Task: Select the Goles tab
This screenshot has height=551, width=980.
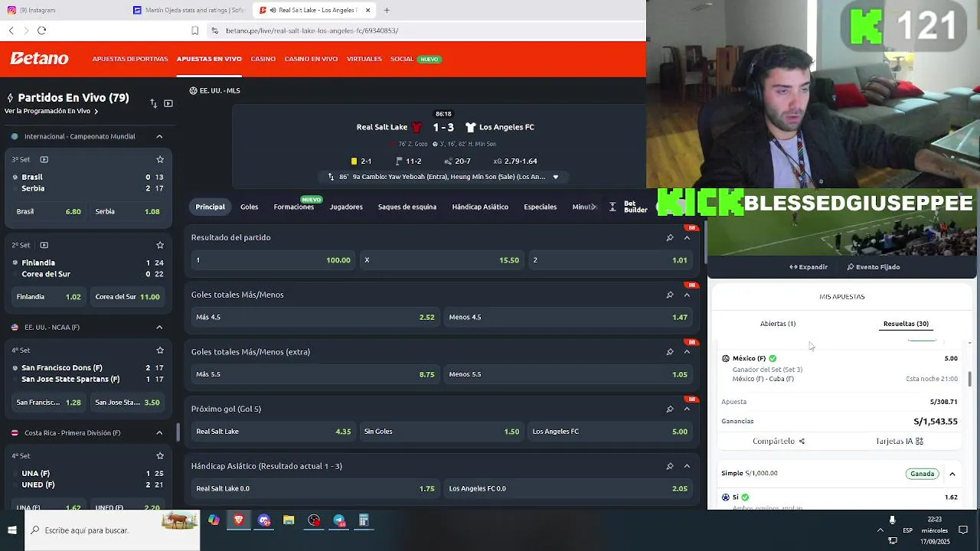Action: coord(249,207)
